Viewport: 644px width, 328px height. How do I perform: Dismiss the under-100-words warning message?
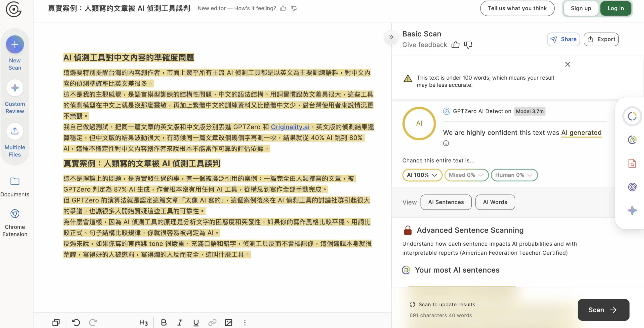pyautogui.click(x=568, y=64)
